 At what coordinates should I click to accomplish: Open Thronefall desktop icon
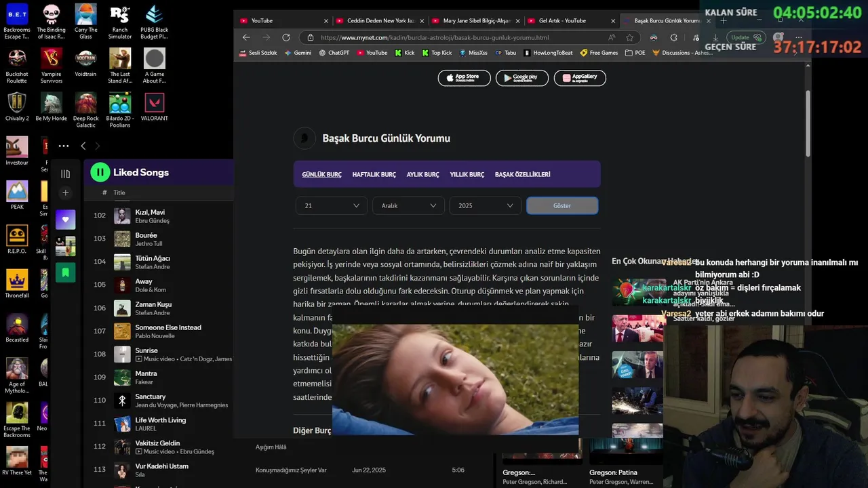click(x=17, y=283)
